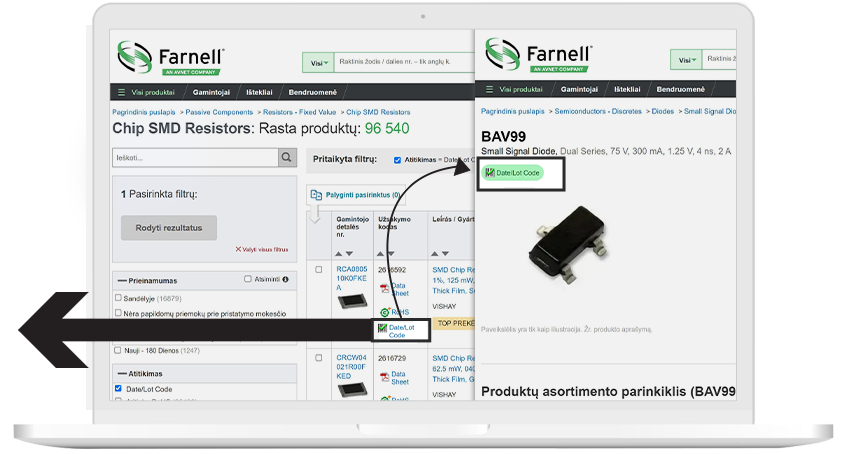Open the Visi category dropdown in left search
The width and height of the screenshot is (850, 454).
coord(316,62)
